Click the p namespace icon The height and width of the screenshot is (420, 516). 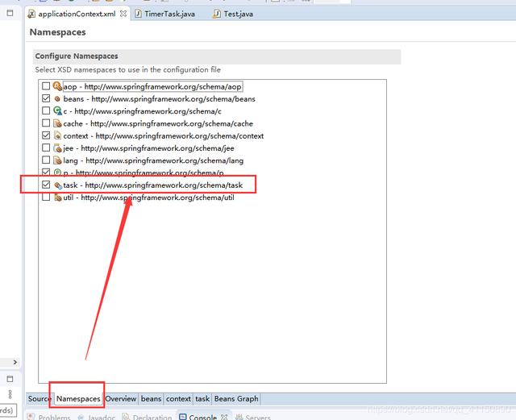[x=57, y=173]
